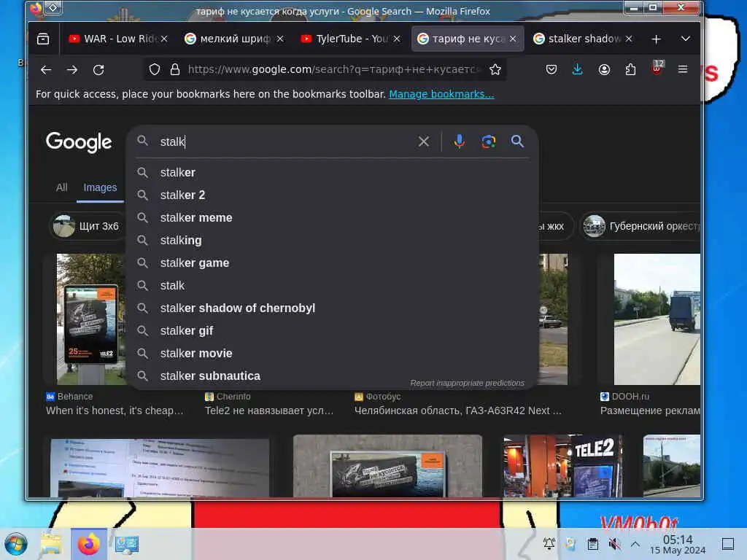Open the extensions puzzle icon
Viewport: 747px width, 560px height.
pyautogui.click(x=630, y=69)
